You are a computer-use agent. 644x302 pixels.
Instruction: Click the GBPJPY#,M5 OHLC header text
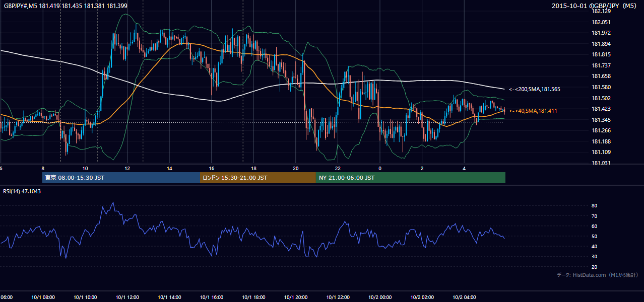[x=66, y=6]
